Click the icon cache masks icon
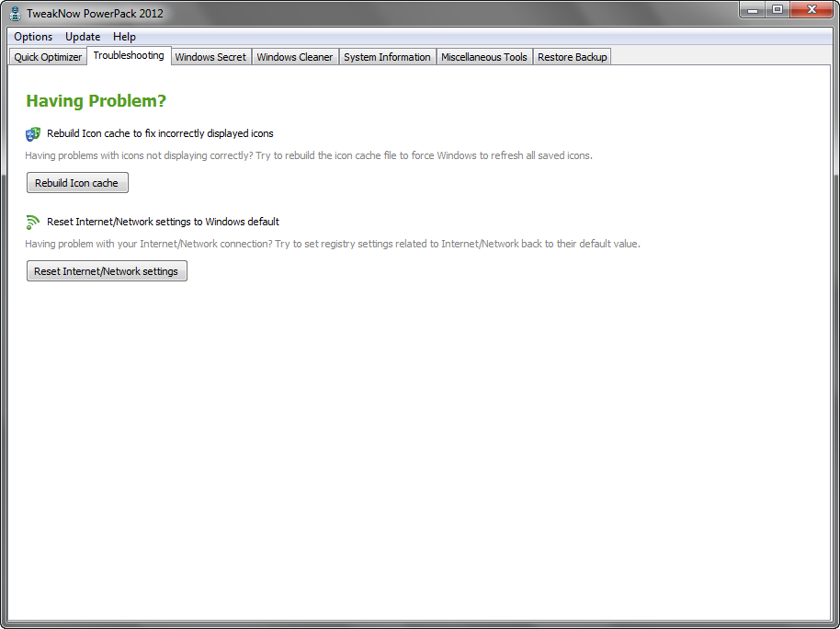Image resolution: width=840 pixels, height=629 pixels. pos(33,134)
